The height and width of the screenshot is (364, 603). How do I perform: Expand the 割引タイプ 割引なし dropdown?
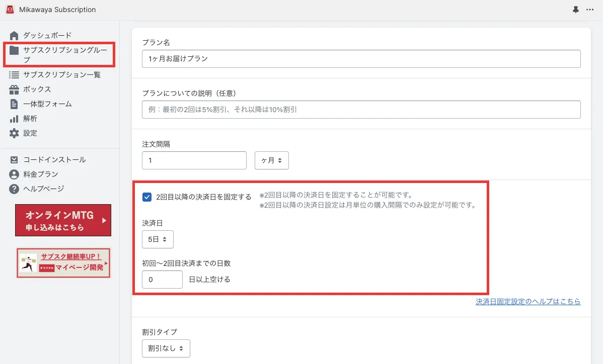click(x=166, y=348)
